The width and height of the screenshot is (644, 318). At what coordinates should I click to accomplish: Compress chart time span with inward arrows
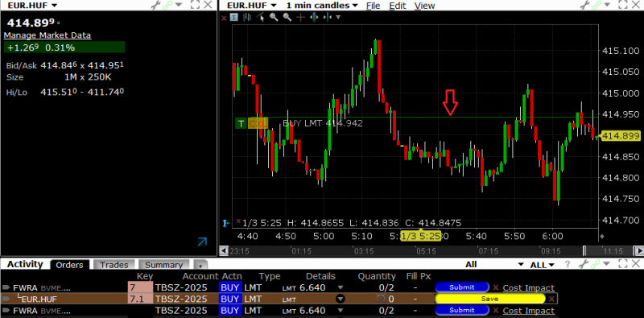click(328, 17)
